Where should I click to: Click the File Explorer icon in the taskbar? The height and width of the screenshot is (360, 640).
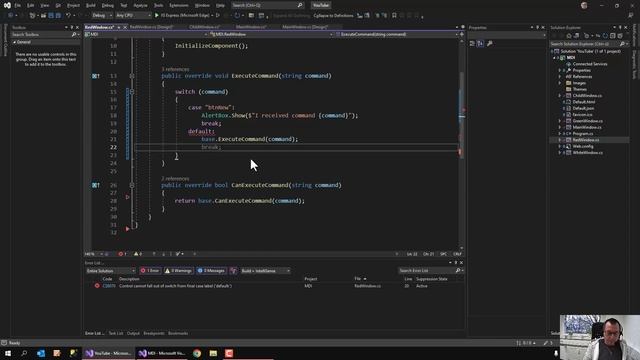[x=213, y=353]
